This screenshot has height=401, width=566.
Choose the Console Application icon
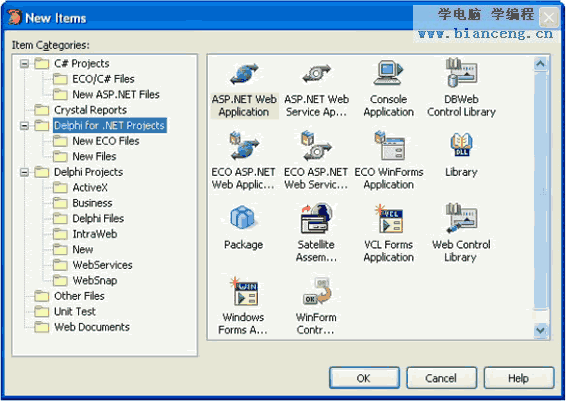388,73
